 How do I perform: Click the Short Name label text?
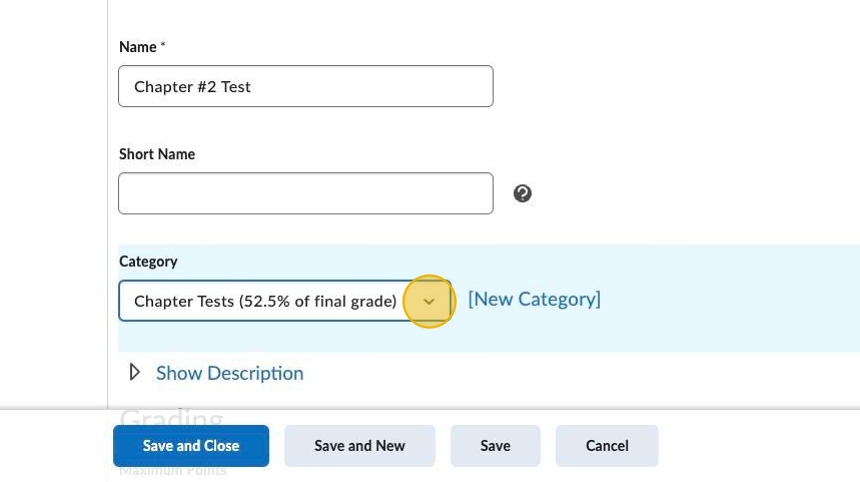[x=157, y=154]
